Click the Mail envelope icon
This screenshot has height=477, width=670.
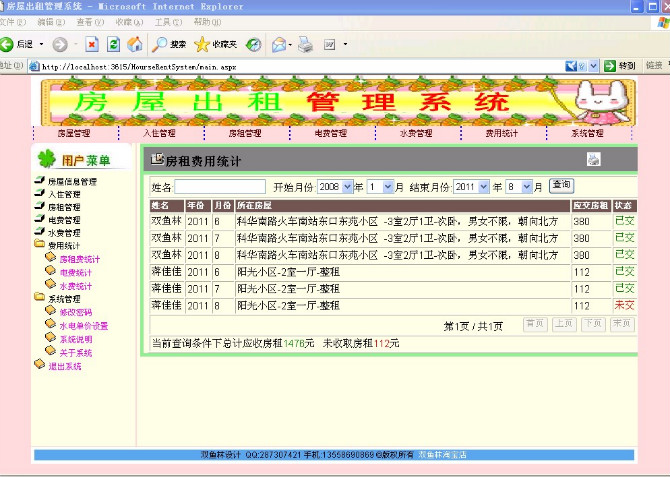click(x=279, y=44)
